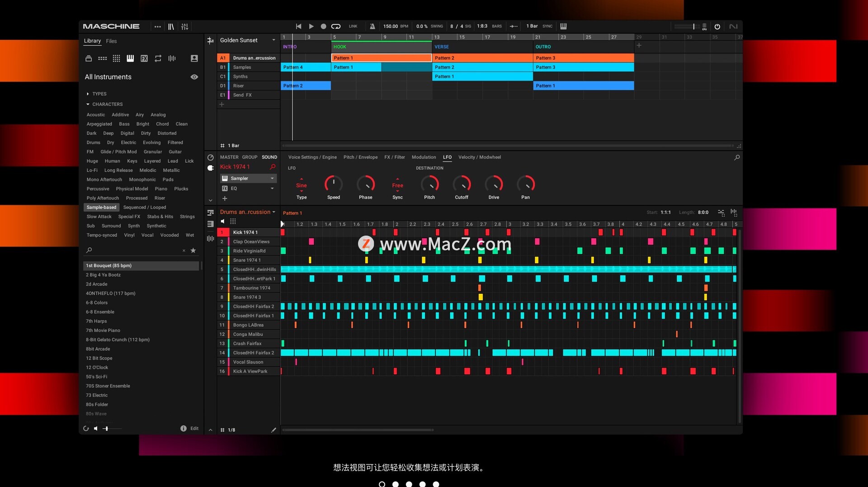The height and width of the screenshot is (487, 868).
Task: Open the Pitch / Envelope parameter page
Action: pyautogui.click(x=360, y=157)
